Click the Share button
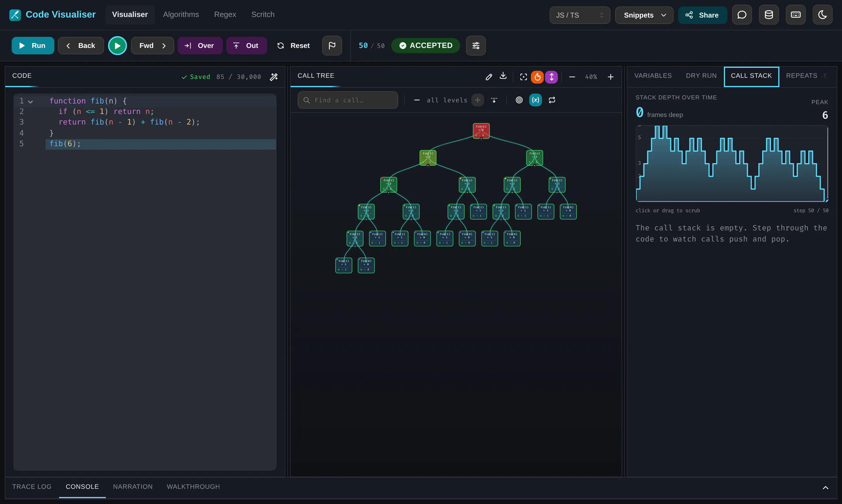This screenshot has height=504, width=842. (703, 15)
